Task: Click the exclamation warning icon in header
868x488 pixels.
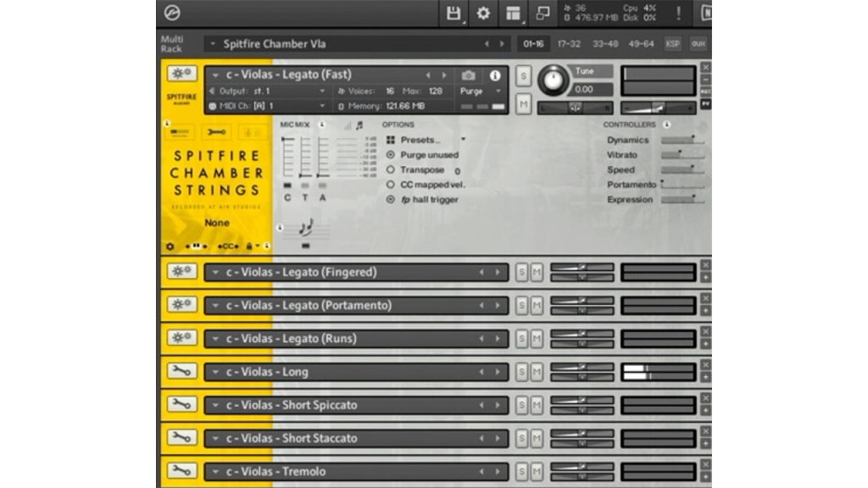Action: (x=678, y=13)
